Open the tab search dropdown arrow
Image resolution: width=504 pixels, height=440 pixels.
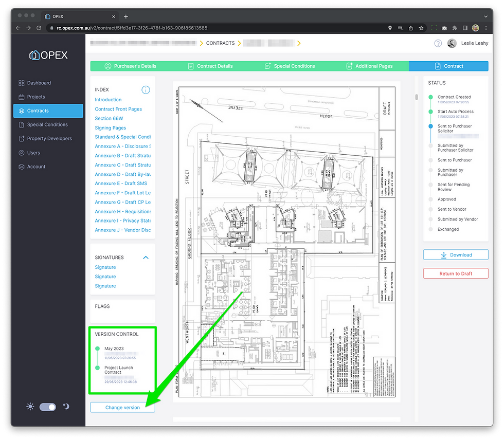485,16
